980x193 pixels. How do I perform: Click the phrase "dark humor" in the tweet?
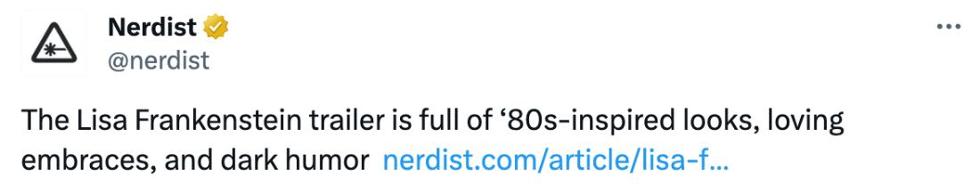pyautogui.click(x=295, y=160)
